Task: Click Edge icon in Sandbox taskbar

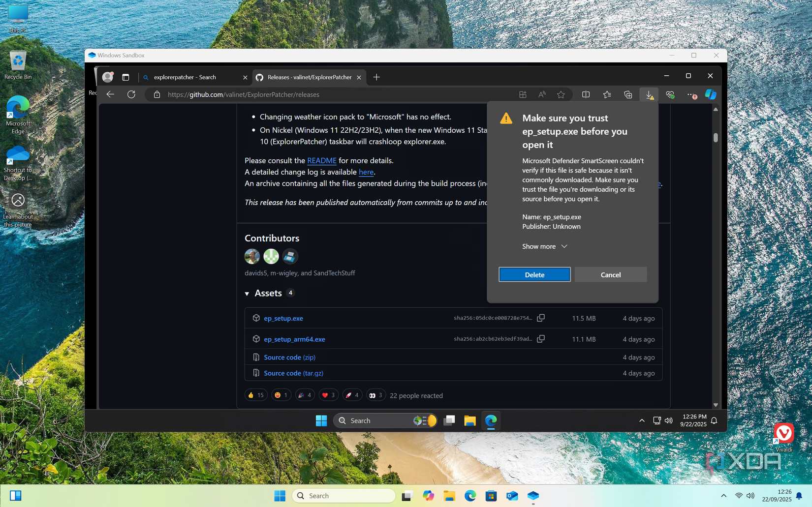Action: 491,420
